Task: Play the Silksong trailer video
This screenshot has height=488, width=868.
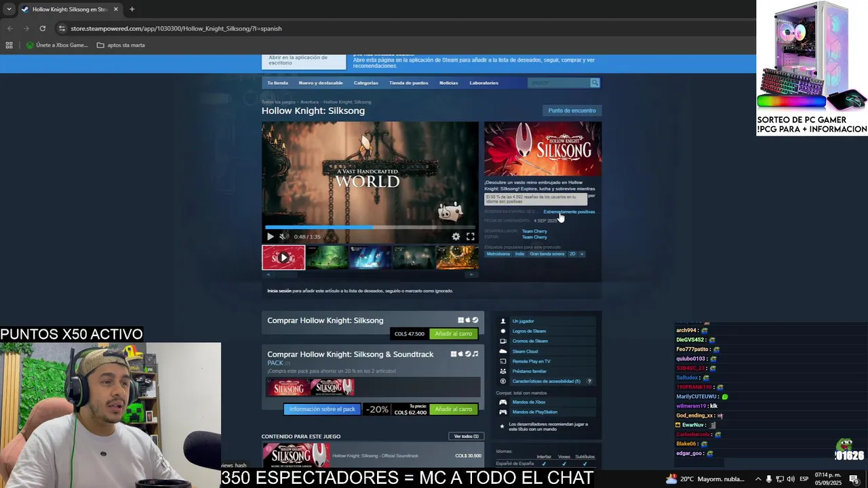Action: [x=270, y=237]
